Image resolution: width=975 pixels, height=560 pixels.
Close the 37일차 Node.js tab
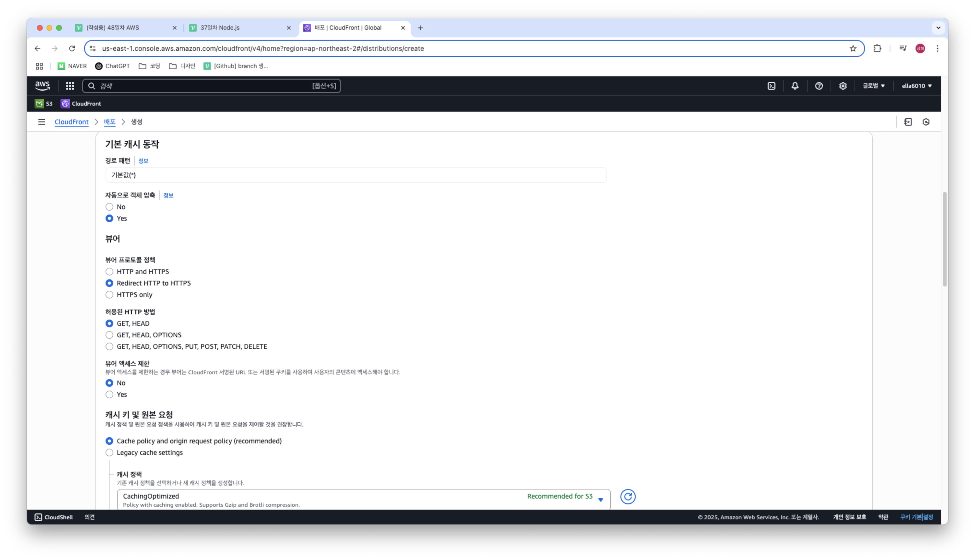[x=289, y=28]
